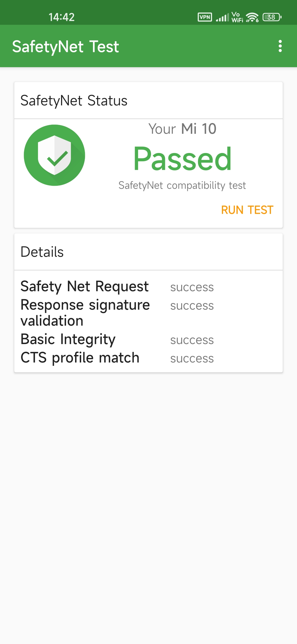Viewport: 297px width, 644px height.
Task: Tap success status beside CTS profile match
Action: click(192, 359)
